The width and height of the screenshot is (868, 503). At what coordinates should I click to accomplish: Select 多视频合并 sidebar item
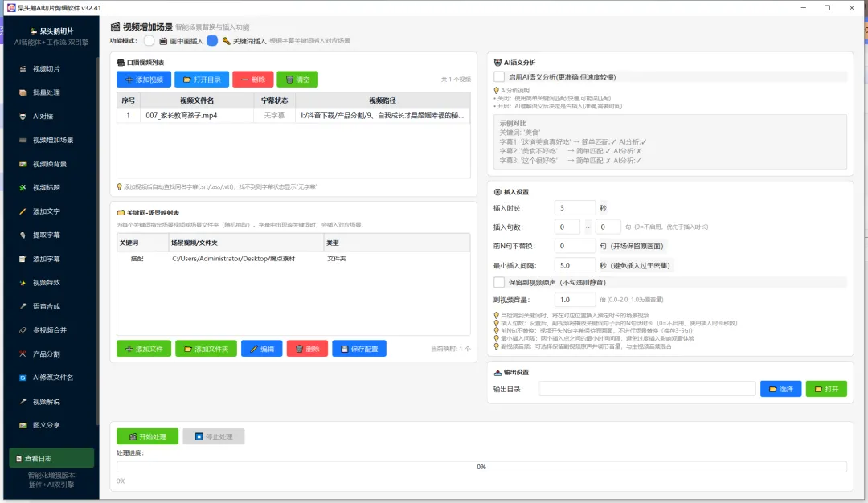pyautogui.click(x=51, y=329)
